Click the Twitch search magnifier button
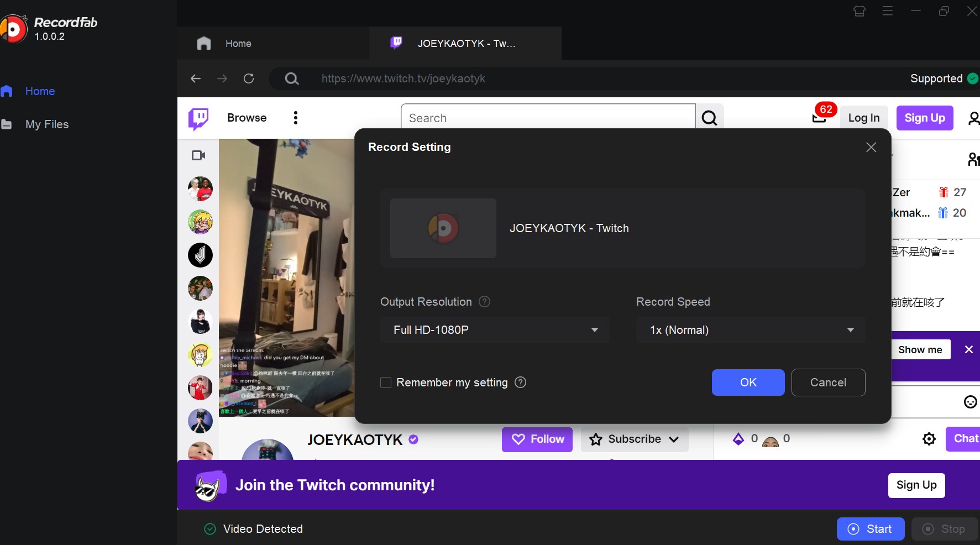 point(709,118)
